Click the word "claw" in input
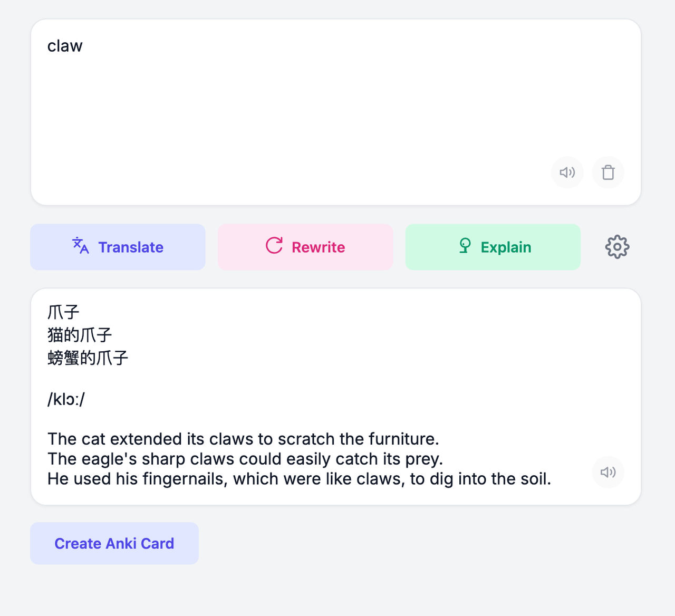Screen dimensions: 675x616 [65, 46]
